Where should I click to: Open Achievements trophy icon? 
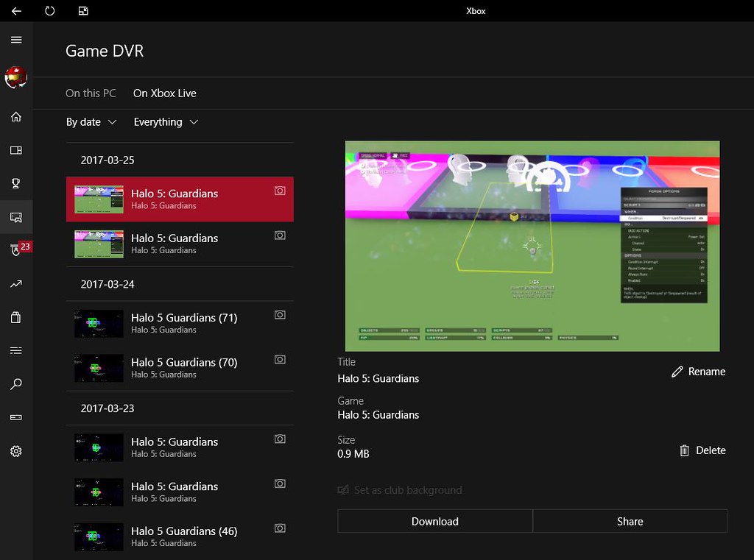point(16,183)
